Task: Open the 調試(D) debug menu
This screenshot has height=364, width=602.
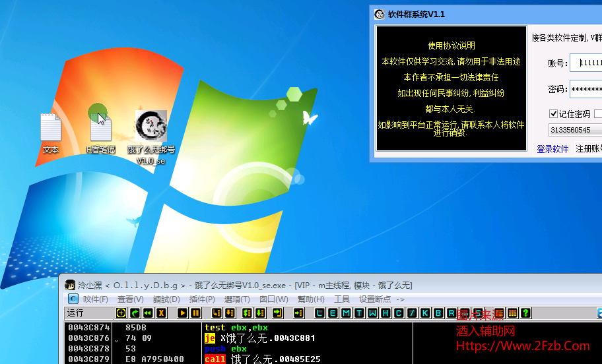Action: 166,299
